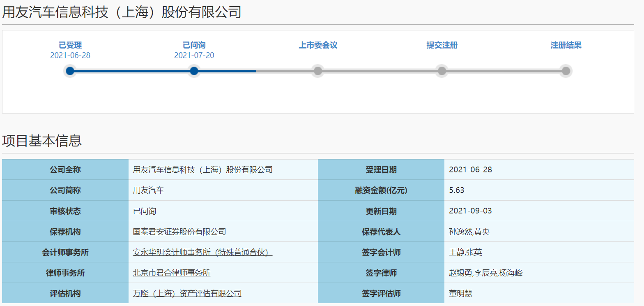Click the 更新日期 label cell
The image size is (644, 306).
(381, 211)
